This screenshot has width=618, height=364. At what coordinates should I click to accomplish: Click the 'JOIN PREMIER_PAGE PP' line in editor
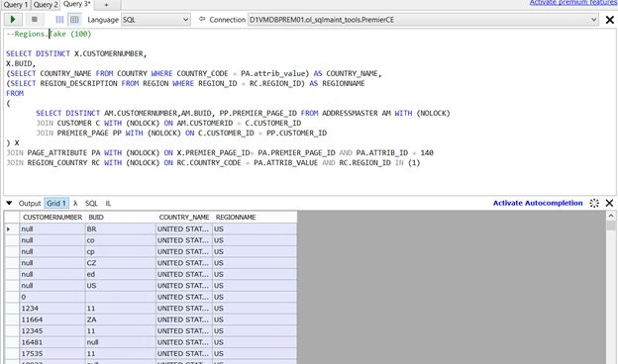pyautogui.click(x=181, y=133)
